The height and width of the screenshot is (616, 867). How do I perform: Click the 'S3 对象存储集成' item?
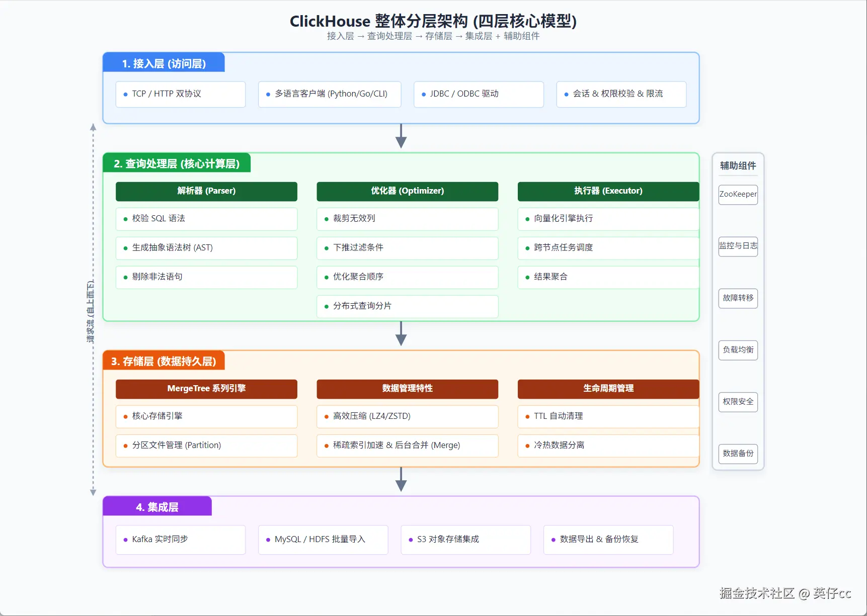(x=466, y=540)
